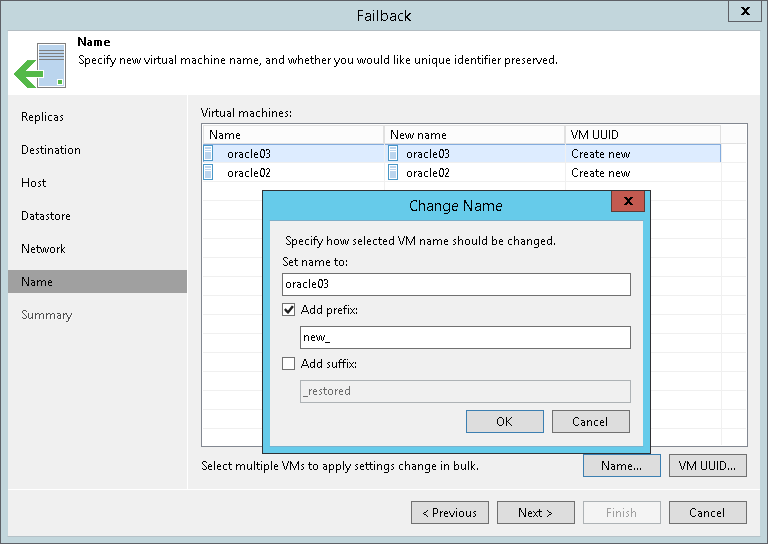This screenshot has height=544, width=768.
Task: Switch to the Datastore wizard step
Action: tap(46, 216)
